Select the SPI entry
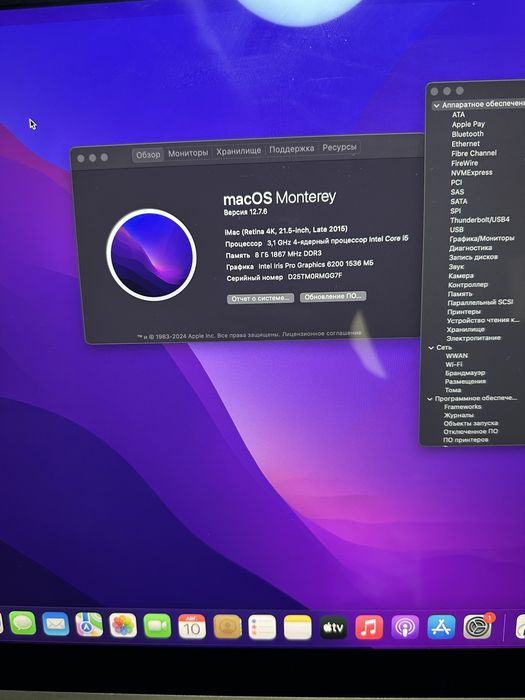 click(455, 211)
